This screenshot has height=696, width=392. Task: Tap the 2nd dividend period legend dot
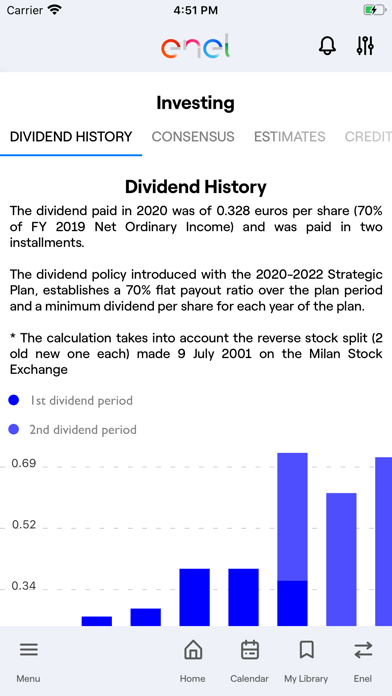pos(14,430)
